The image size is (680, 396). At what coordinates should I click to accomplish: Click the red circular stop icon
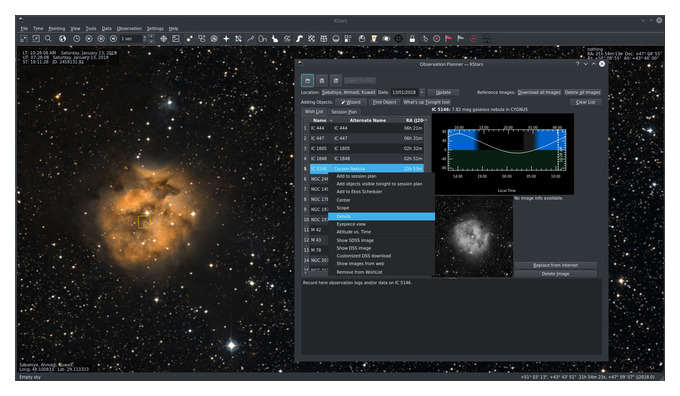474,39
